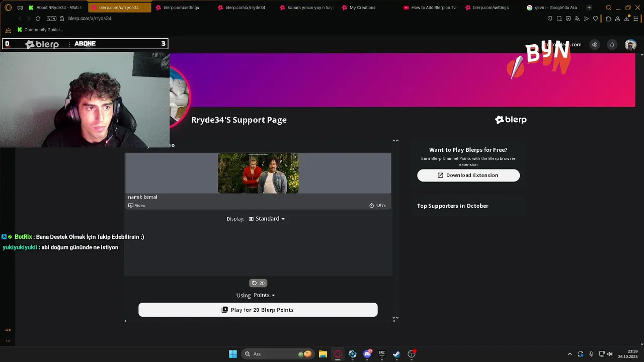Image resolution: width=644 pixels, height=362 pixels.
Task: Open the Display Standard dropdown
Action: pos(266,219)
